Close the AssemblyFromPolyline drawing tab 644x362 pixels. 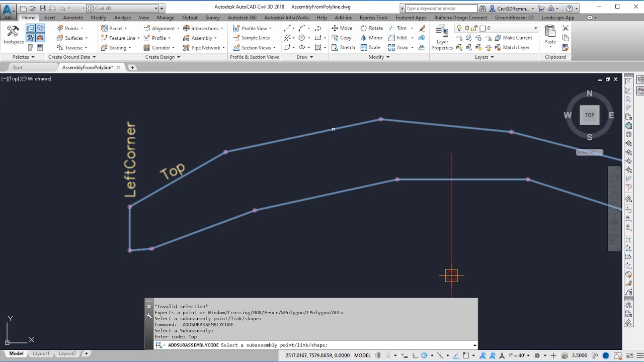(119, 67)
